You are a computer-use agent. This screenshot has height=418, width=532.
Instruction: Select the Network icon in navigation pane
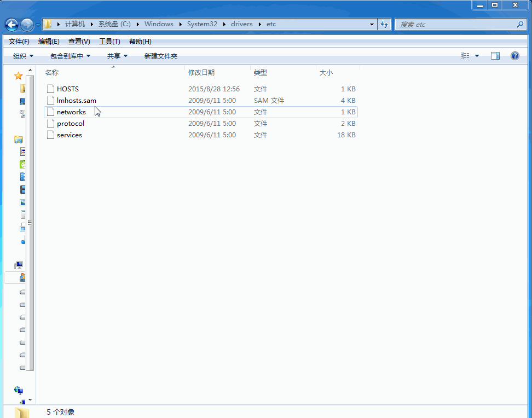click(x=19, y=390)
